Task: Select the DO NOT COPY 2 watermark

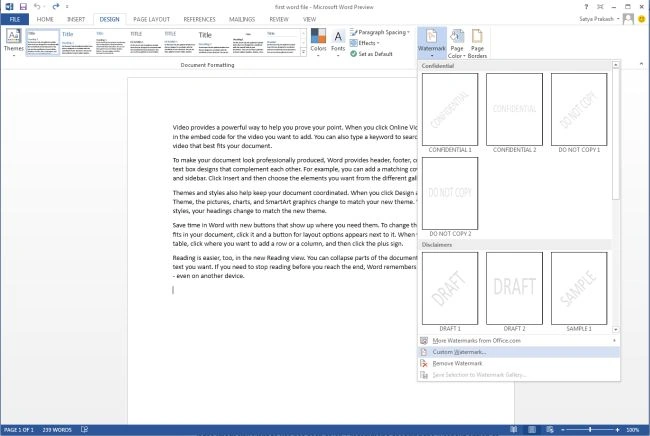Action: [450, 193]
